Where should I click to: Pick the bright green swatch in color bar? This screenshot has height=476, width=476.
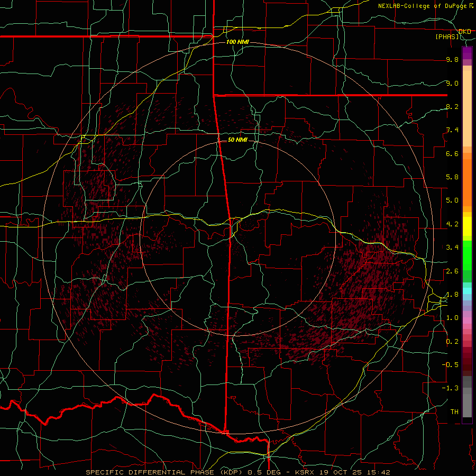[x=467, y=255]
